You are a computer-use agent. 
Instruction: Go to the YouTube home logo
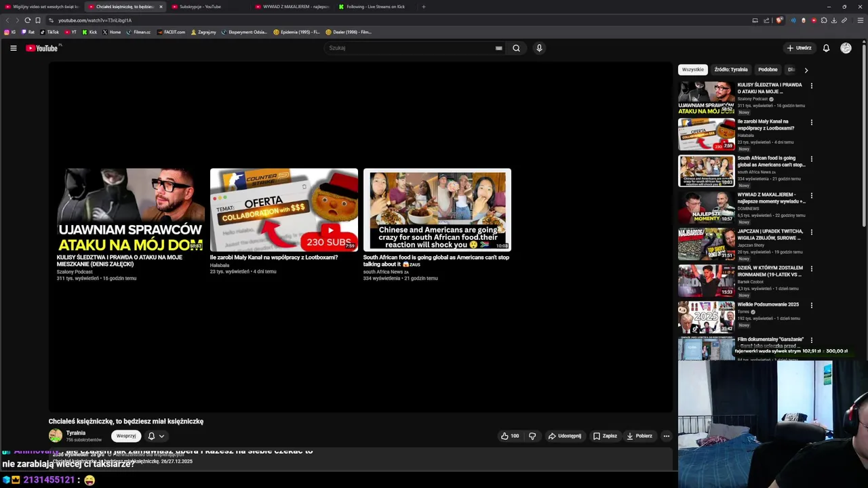click(42, 48)
